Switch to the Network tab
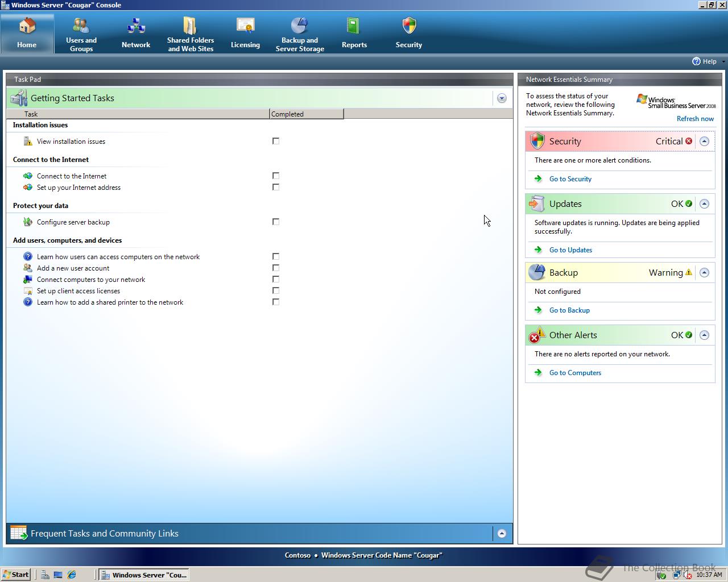The image size is (728, 582). click(136, 34)
